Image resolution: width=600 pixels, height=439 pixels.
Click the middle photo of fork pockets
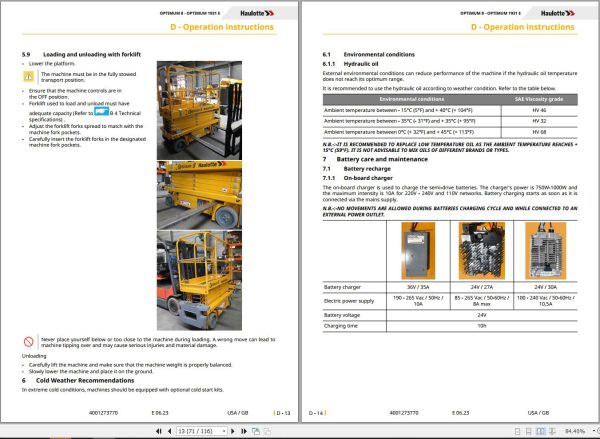click(199, 195)
